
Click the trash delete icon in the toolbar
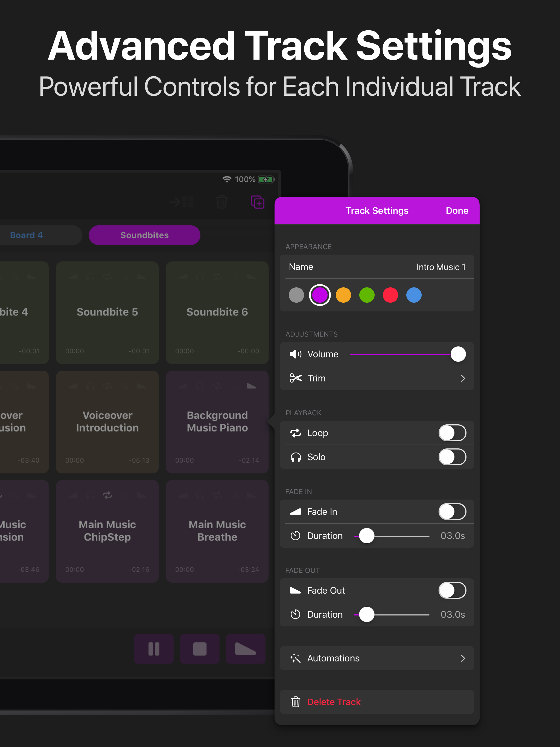(222, 202)
